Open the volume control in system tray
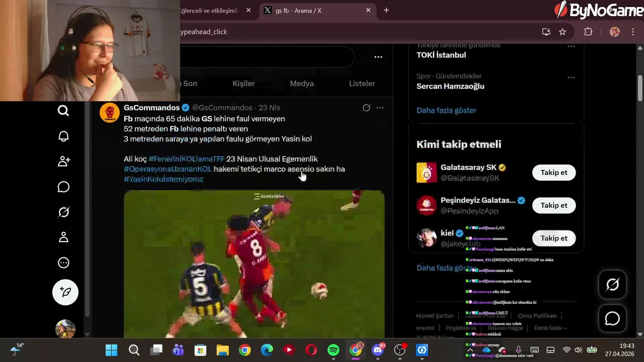 pyautogui.click(x=578, y=350)
